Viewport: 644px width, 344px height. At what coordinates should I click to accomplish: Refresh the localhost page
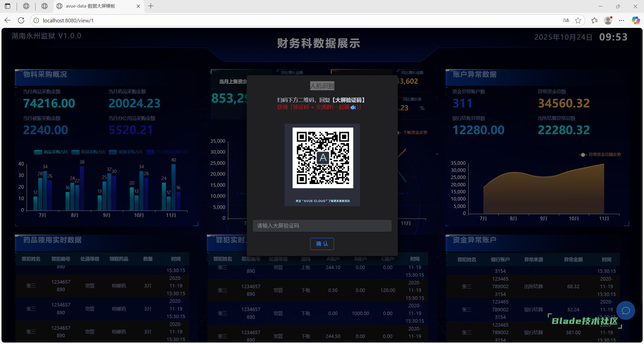coord(21,20)
